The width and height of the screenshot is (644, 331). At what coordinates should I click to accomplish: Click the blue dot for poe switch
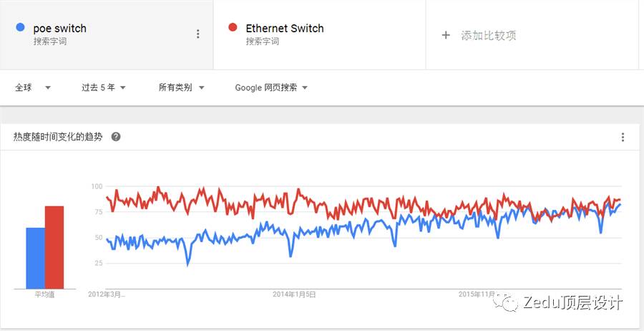20,27
